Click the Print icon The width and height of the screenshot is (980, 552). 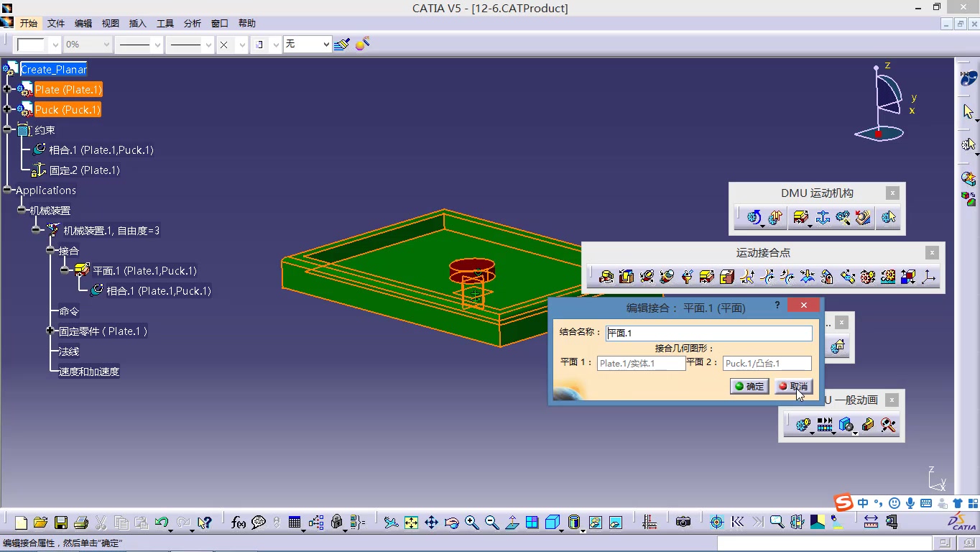coord(81,523)
